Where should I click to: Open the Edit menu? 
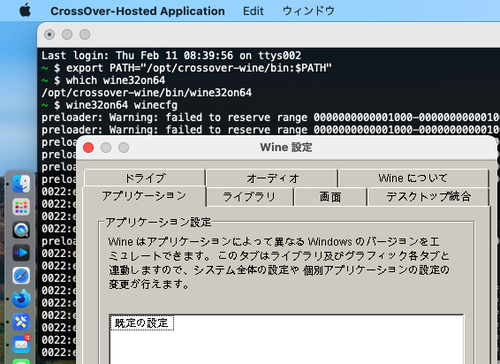pos(253,11)
